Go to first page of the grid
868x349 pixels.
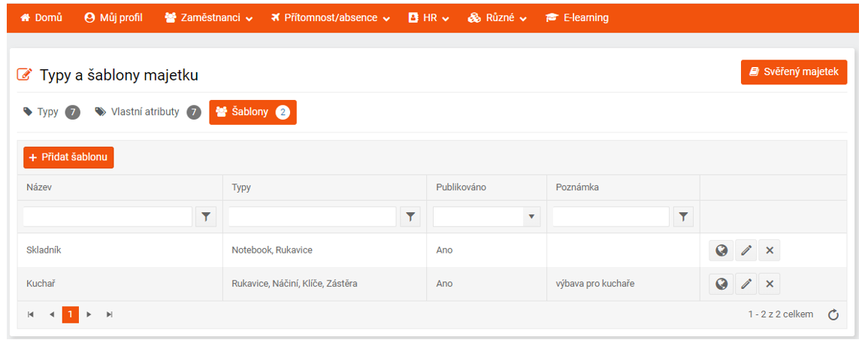pyautogui.click(x=31, y=314)
